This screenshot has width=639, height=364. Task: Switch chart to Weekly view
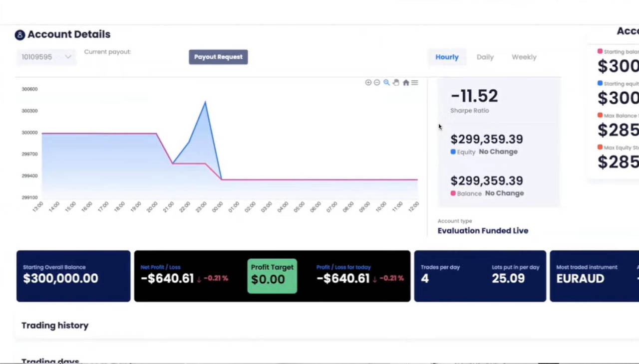point(524,57)
